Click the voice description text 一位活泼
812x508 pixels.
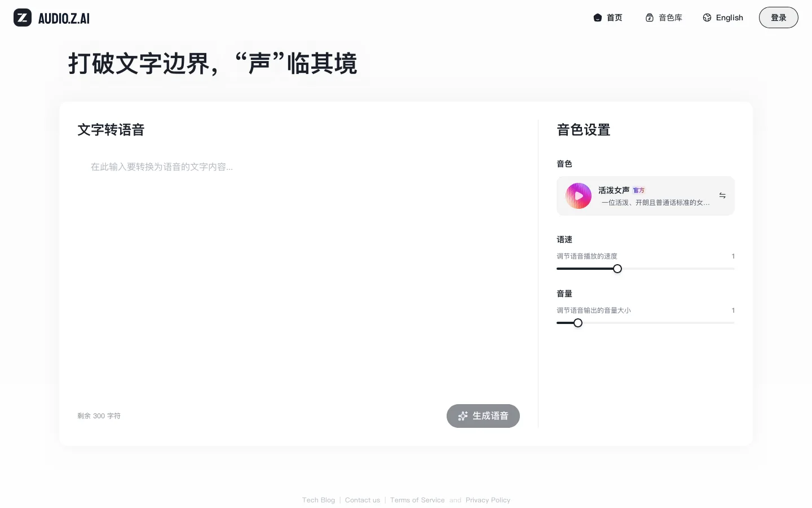655,203
